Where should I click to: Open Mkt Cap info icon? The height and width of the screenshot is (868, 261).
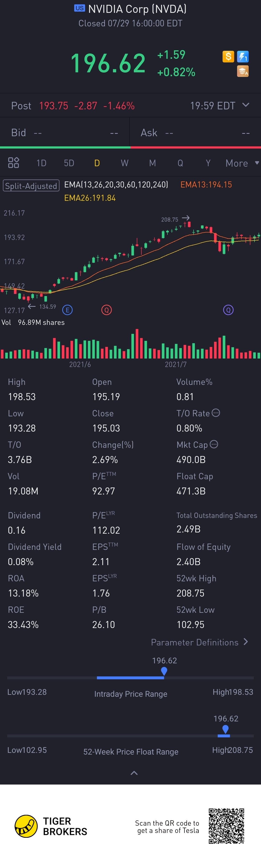tap(214, 444)
